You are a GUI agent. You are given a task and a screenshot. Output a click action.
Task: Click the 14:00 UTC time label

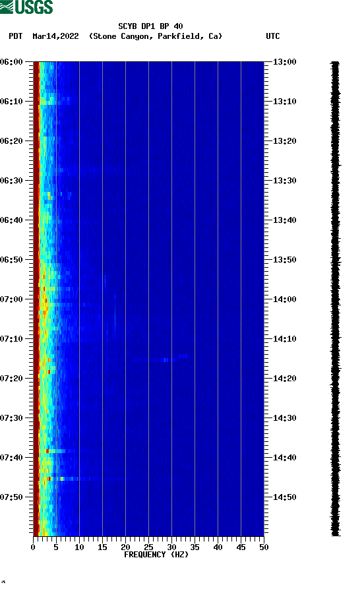(284, 299)
